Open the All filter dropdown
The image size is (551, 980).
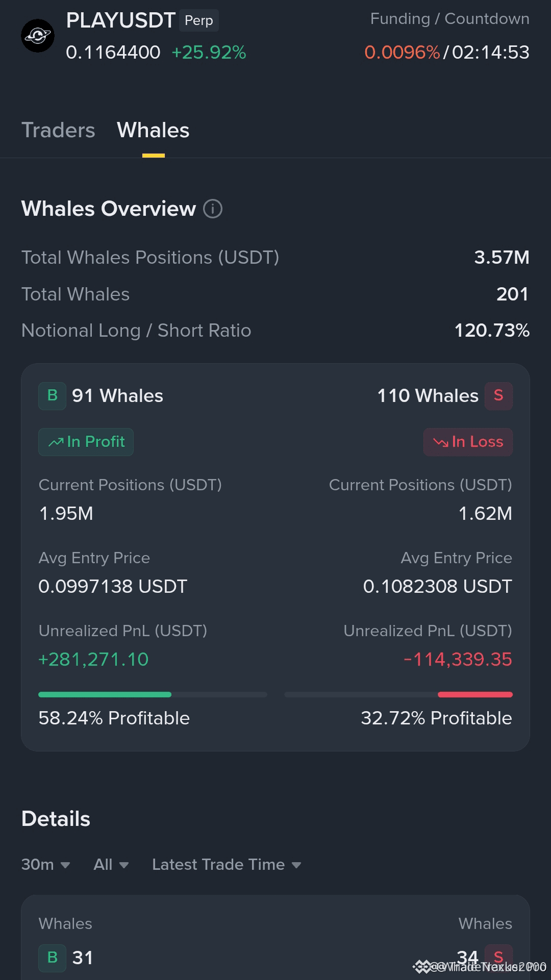111,865
